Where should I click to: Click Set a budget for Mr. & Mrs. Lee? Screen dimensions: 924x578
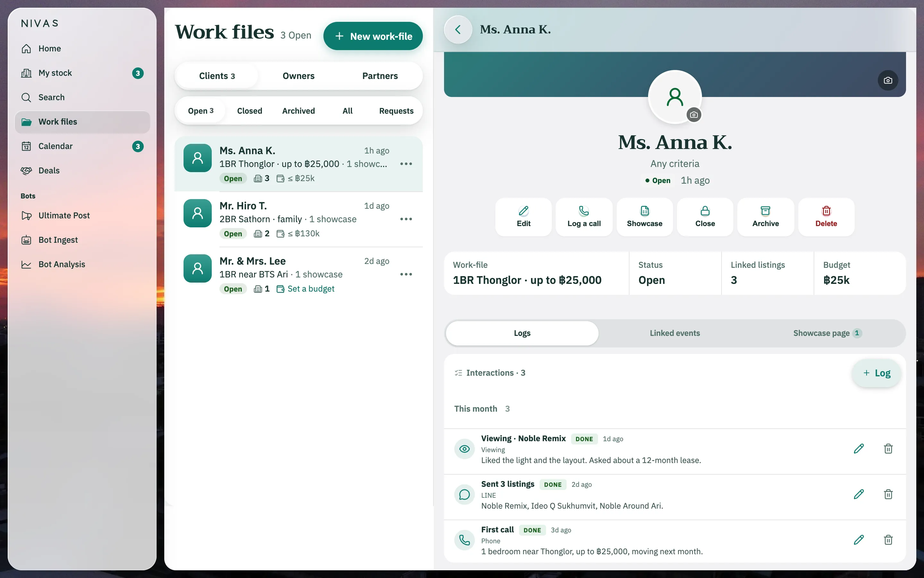[305, 289]
